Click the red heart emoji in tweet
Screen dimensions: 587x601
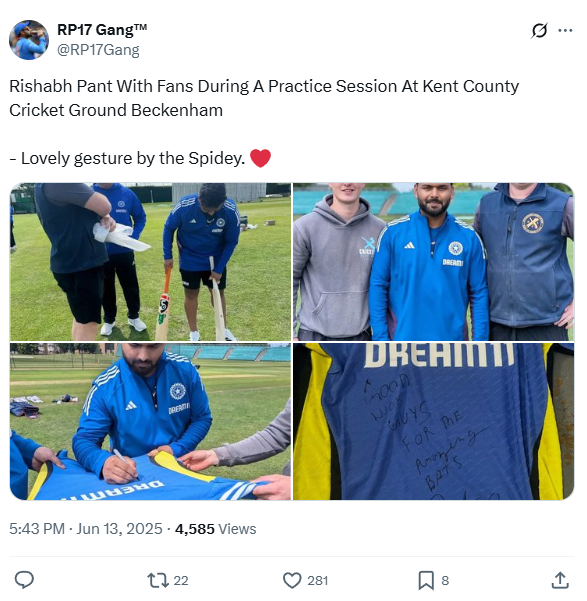pyautogui.click(x=260, y=158)
